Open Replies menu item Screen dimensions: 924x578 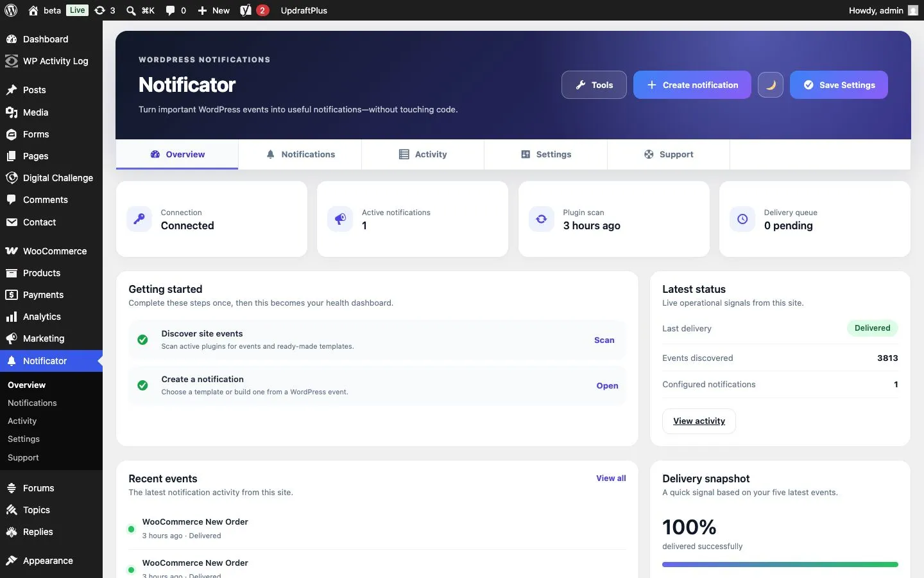coord(51,532)
